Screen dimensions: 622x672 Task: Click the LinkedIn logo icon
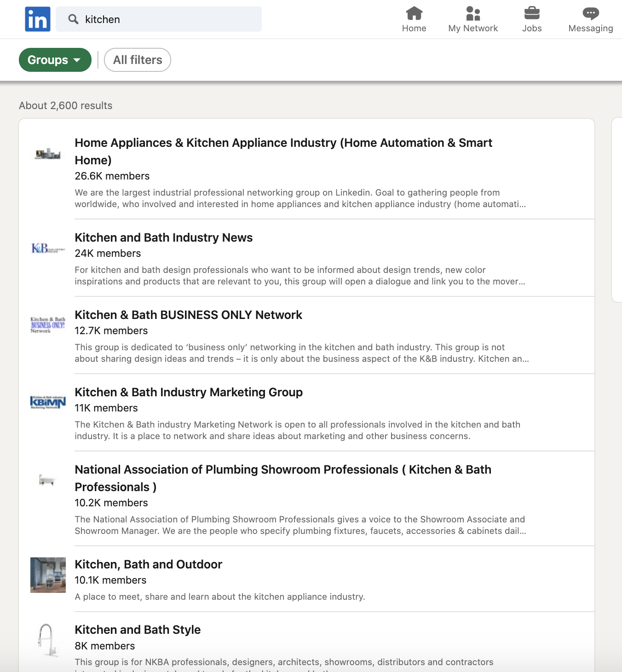click(x=38, y=19)
